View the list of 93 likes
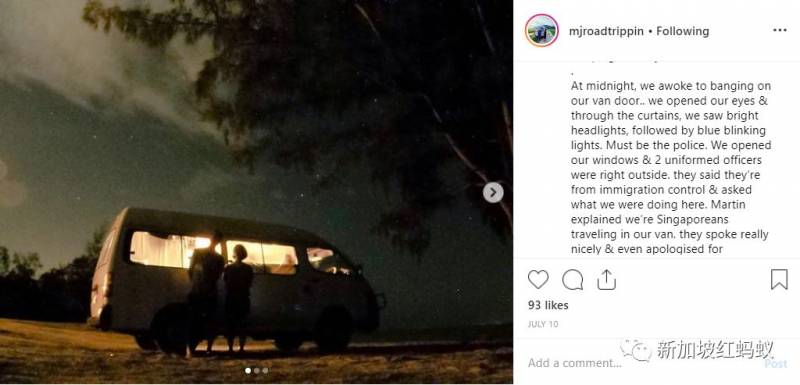This screenshot has width=800, height=385. pos(548,305)
